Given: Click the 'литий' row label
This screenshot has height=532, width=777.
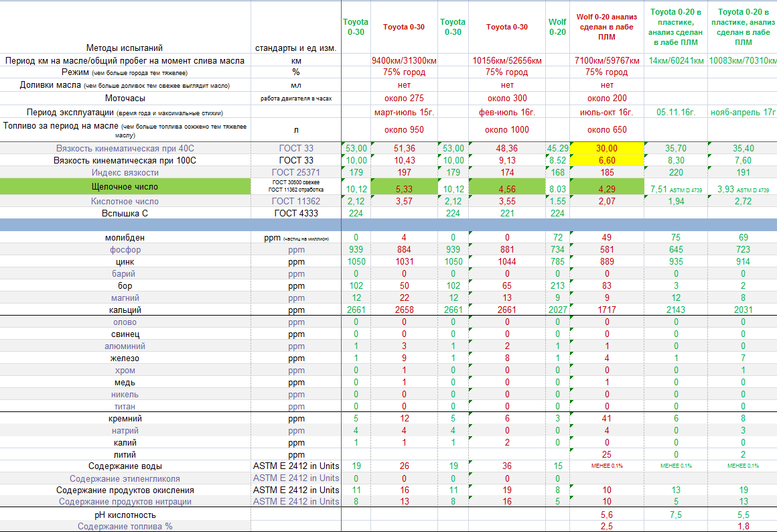Looking at the screenshot, I should [125, 455].
